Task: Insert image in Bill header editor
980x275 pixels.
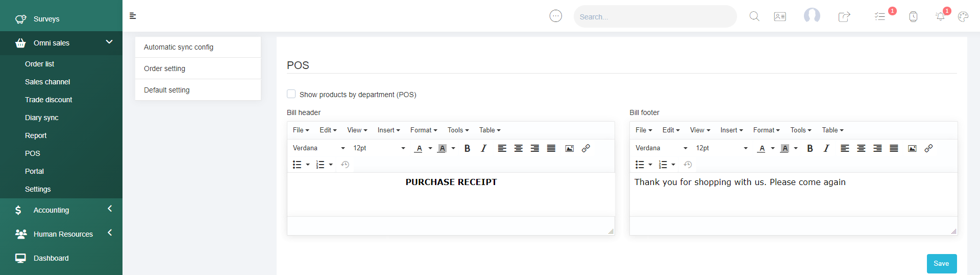Action: point(570,148)
